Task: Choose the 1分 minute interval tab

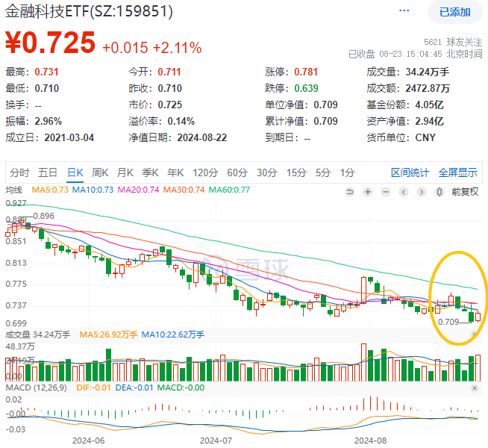Action: pyautogui.click(x=347, y=172)
